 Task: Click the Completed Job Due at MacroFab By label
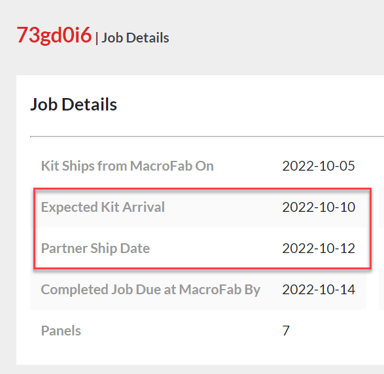[x=150, y=289]
